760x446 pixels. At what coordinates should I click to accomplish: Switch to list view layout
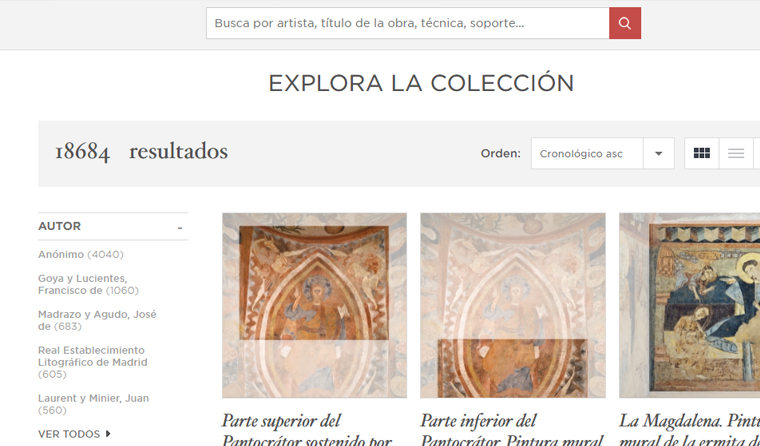[736, 153]
